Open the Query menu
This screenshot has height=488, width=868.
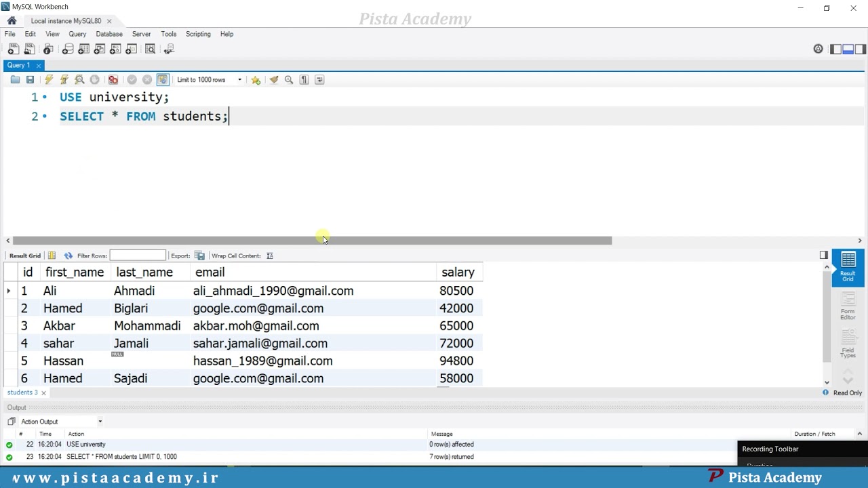click(77, 34)
